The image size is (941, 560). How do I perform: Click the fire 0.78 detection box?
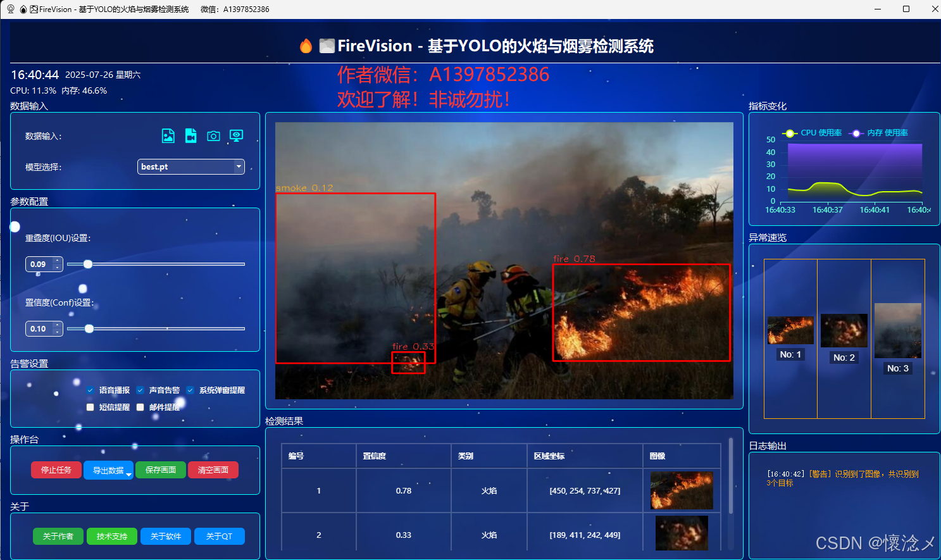coord(642,313)
